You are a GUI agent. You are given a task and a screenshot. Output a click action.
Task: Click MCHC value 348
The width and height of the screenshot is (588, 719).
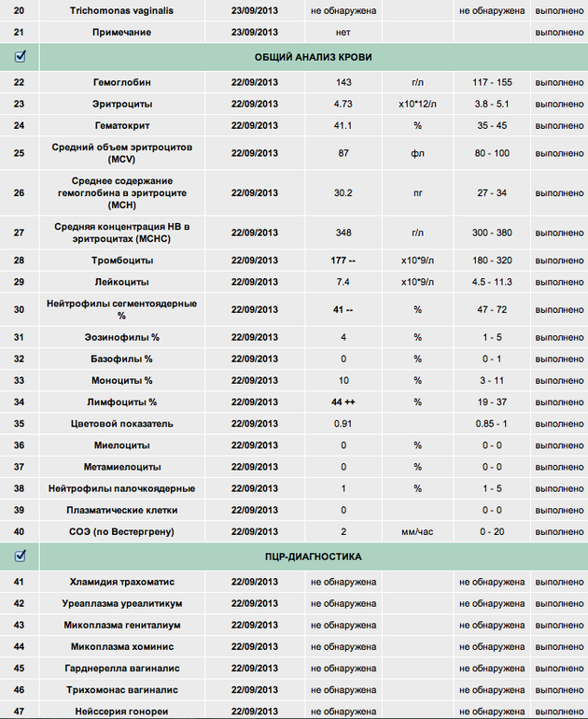343,233
